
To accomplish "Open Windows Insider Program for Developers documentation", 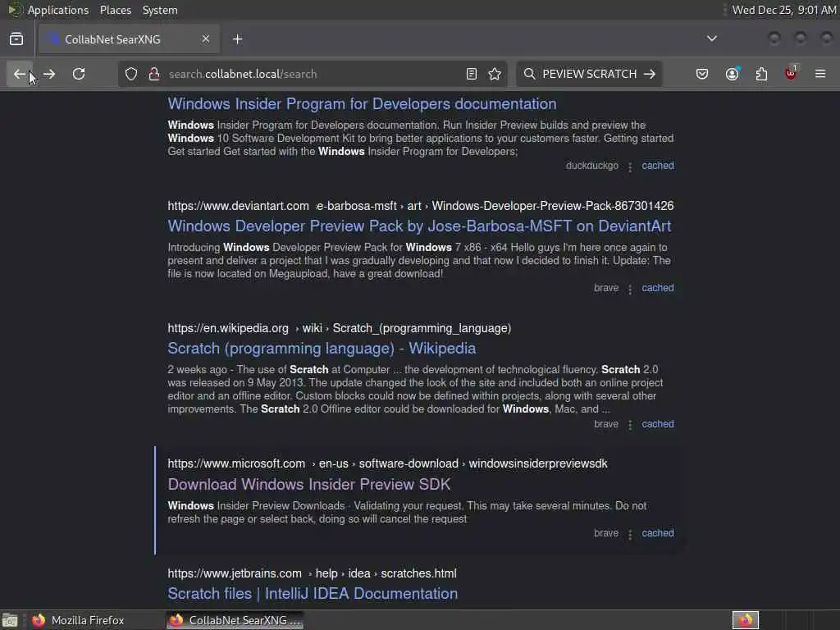I will (362, 104).
